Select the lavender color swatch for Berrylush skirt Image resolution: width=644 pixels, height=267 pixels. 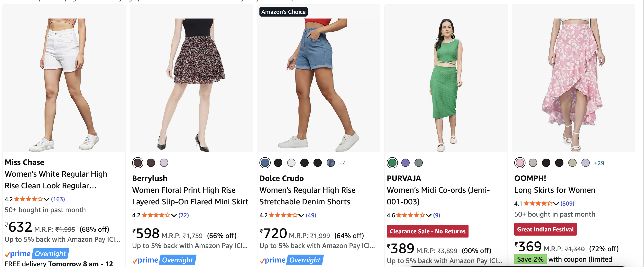[164, 163]
